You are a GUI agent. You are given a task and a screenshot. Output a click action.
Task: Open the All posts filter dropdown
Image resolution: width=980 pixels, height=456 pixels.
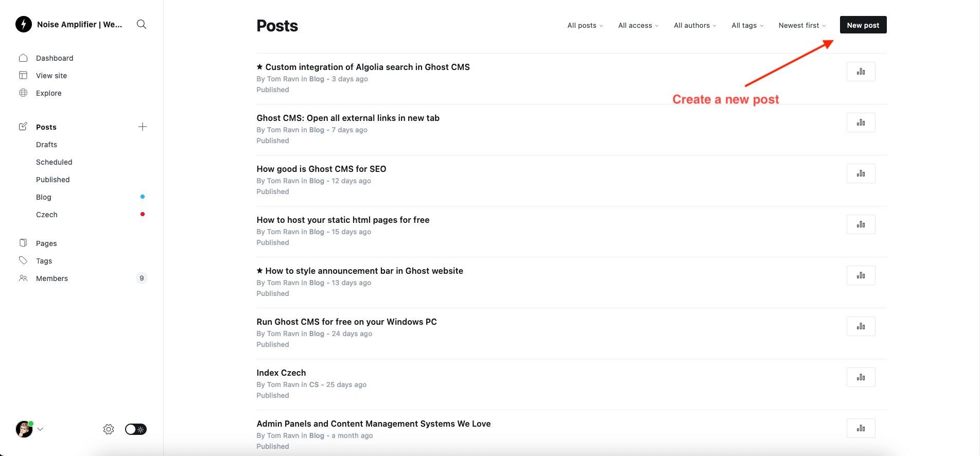click(585, 25)
